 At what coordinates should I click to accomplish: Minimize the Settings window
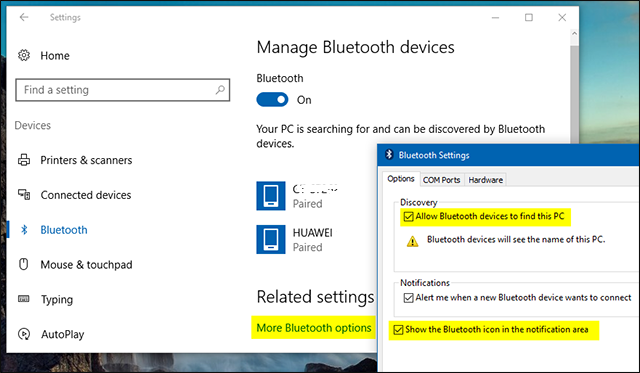(x=495, y=17)
